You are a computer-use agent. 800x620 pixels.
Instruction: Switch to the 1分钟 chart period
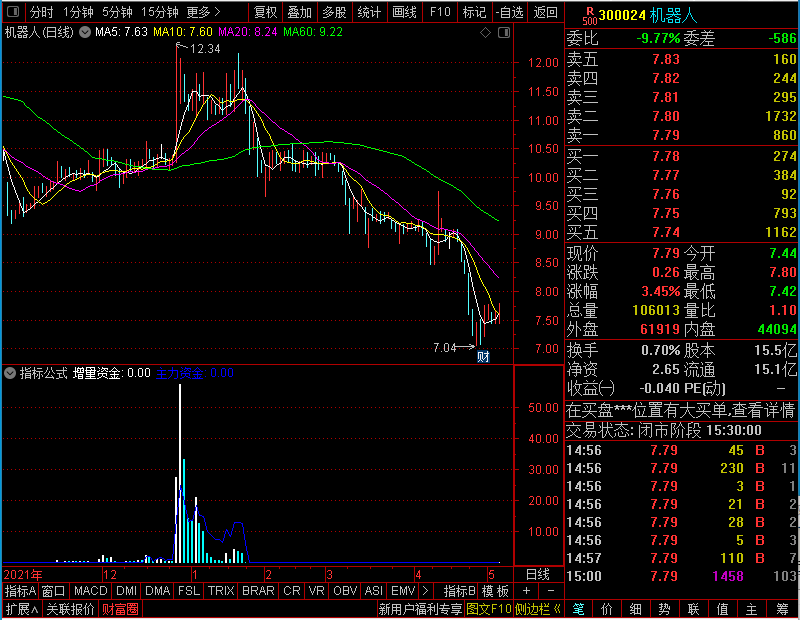point(78,12)
